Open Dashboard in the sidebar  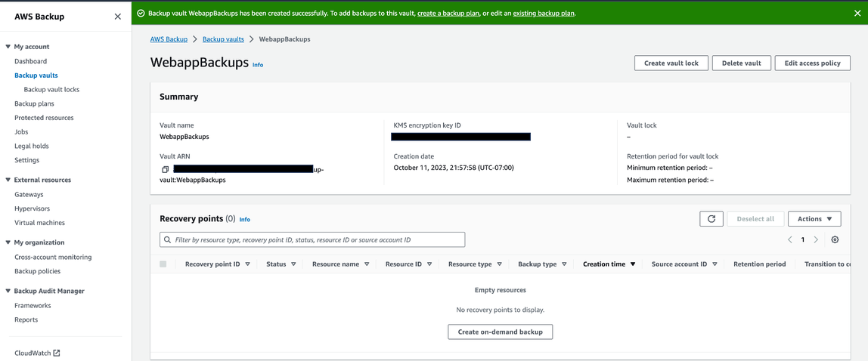[x=30, y=61]
